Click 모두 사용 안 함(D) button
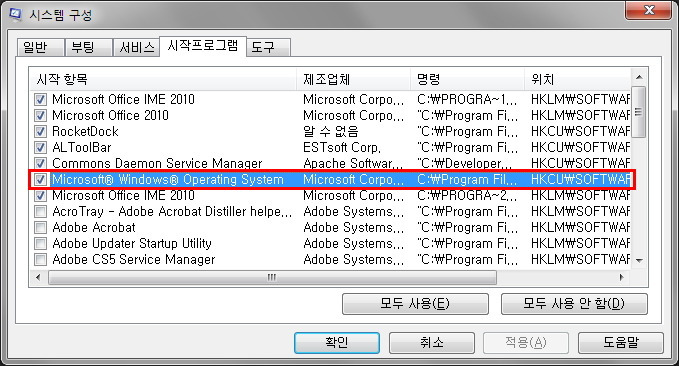679x366 pixels. click(574, 304)
